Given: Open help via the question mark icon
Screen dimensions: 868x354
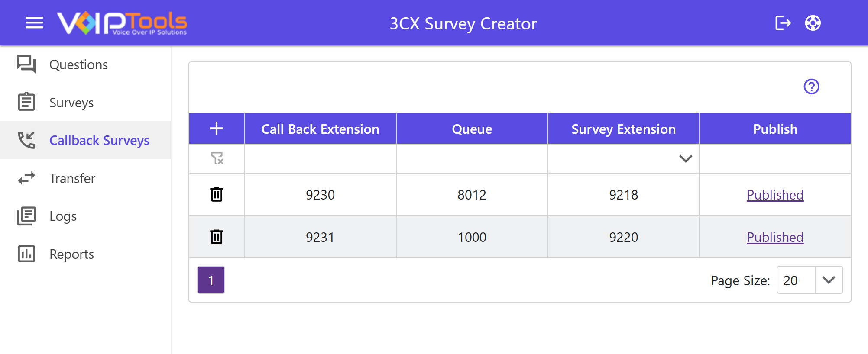Looking at the screenshot, I should click(x=812, y=87).
